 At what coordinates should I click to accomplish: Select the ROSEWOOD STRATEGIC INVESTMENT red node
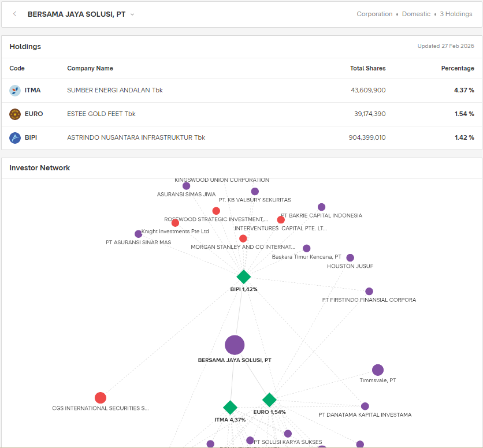tap(216, 211)
